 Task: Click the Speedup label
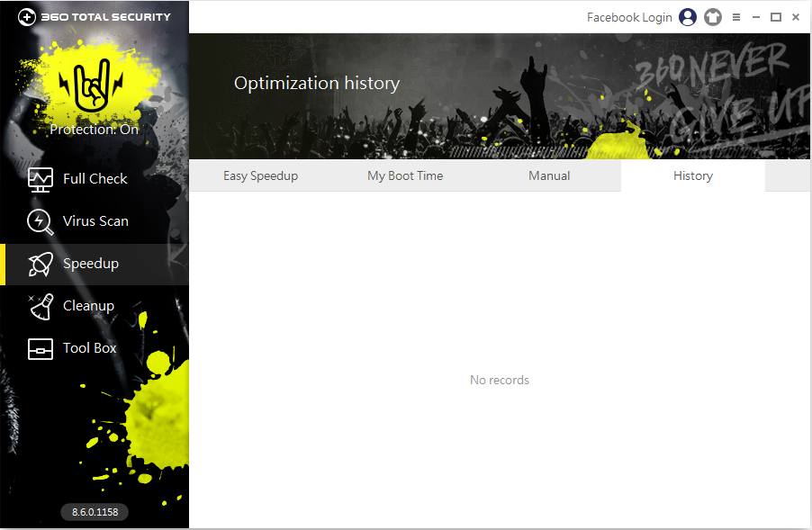[91, 264]
